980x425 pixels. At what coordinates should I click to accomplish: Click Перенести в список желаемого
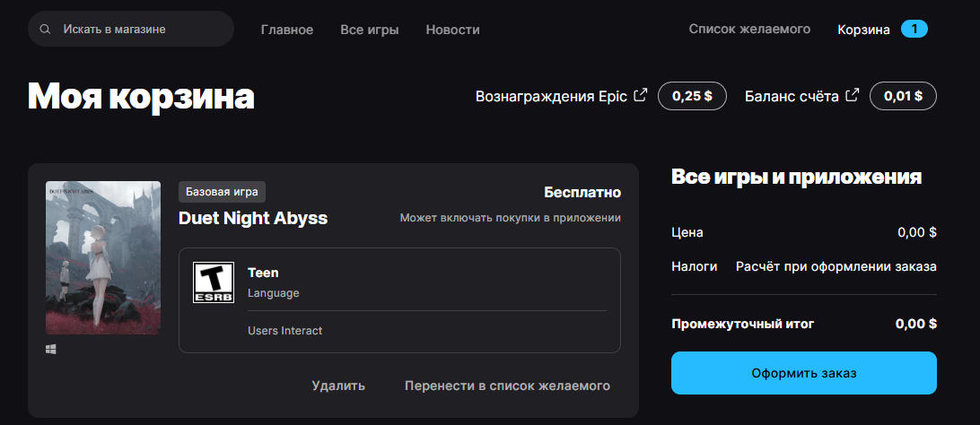tap(508, 386)
